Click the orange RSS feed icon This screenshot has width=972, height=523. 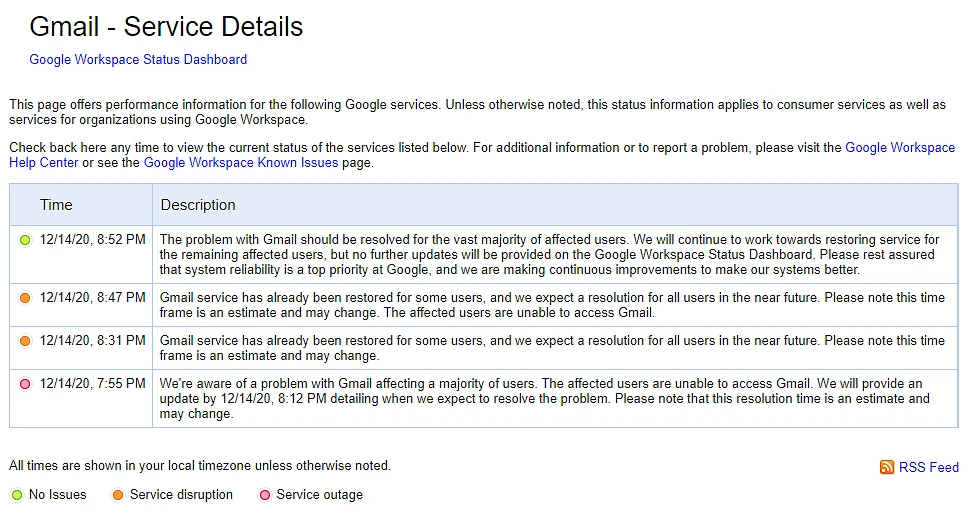pos(887,467)
